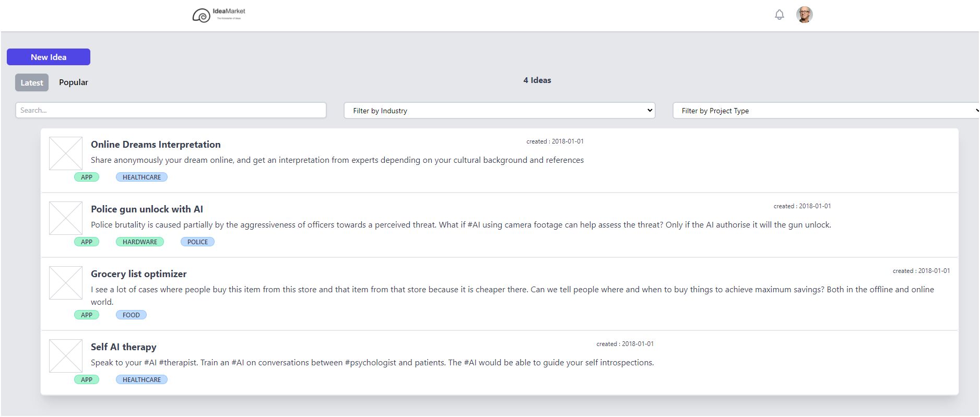Screen dimensions: 980x417
Task: Click created date of Online Dreams Interpretation
Action: click(555, 141)
